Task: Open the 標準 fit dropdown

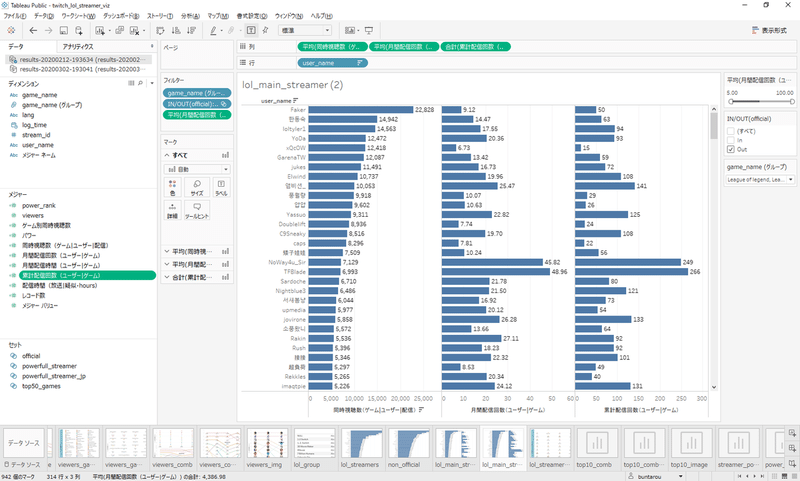Action: [305, 31]
